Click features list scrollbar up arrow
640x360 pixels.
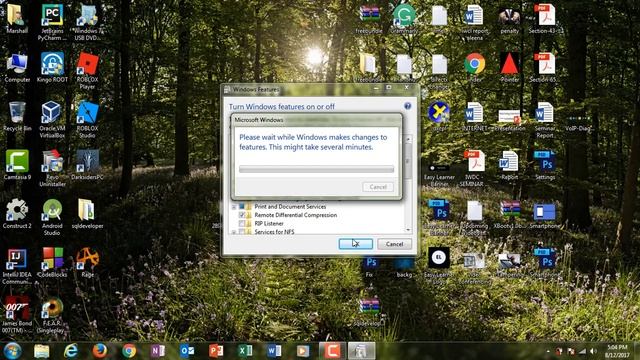408,139
